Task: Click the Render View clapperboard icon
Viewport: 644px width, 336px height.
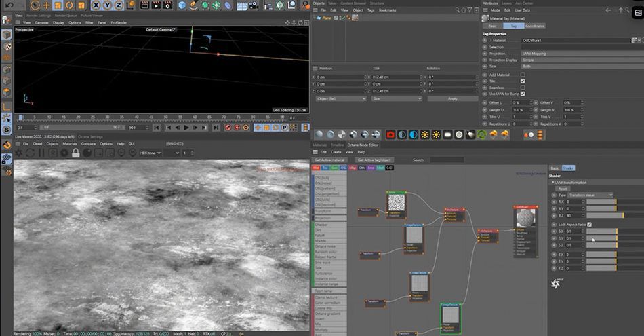Action: tap(144, 5)
